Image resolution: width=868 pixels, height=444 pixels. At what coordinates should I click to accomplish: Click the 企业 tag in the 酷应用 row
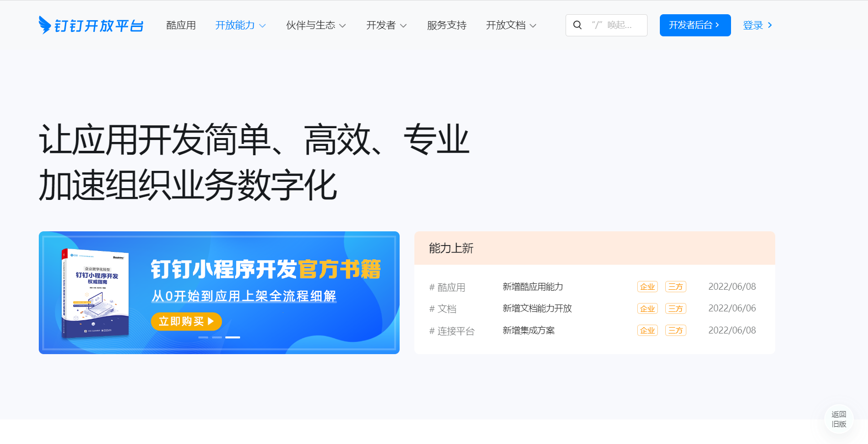point(648,287)
